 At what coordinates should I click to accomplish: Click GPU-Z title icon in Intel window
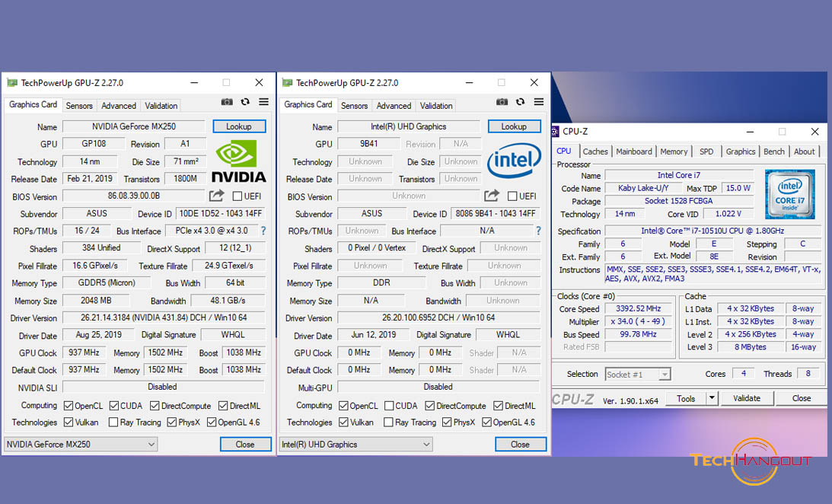[x=288, y=83]
